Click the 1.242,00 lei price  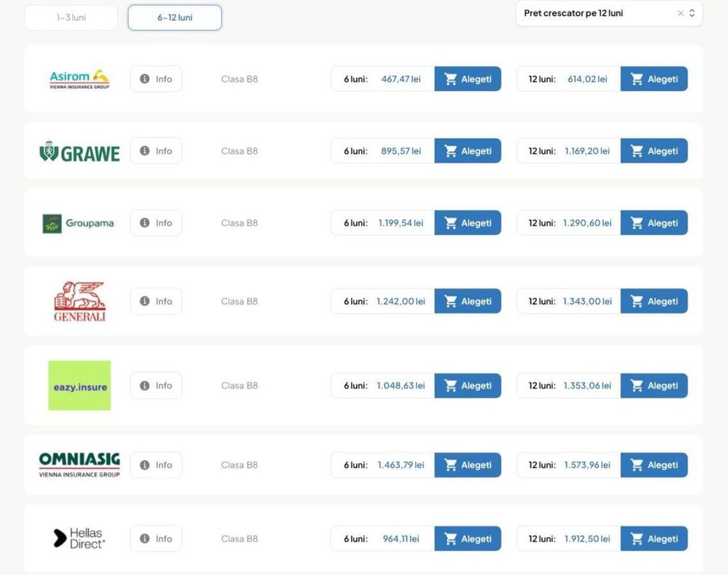[x=400, y=301]
